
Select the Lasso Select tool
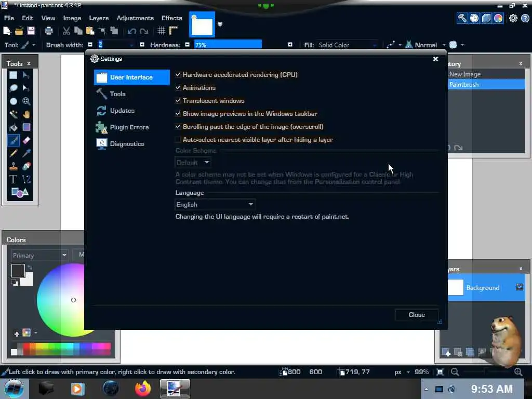click(13, 88)
